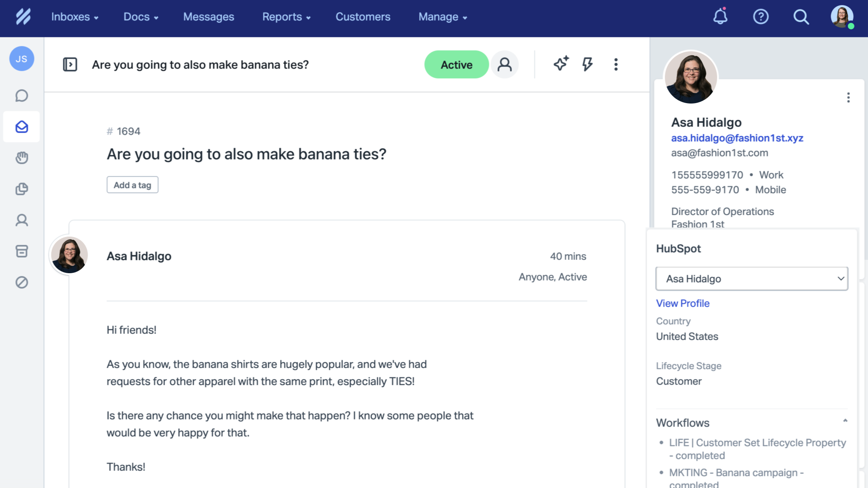Go to the Customers menu item
The height and width of the screenshot is (488, 868).
point(363,17)
